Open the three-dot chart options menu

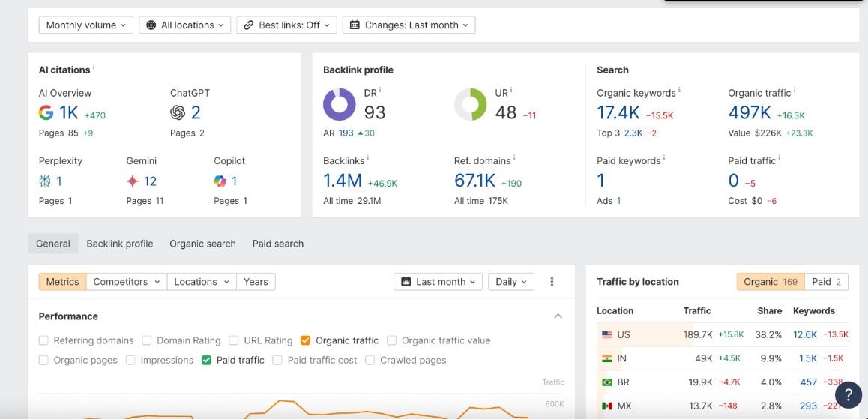coord(552,282)
